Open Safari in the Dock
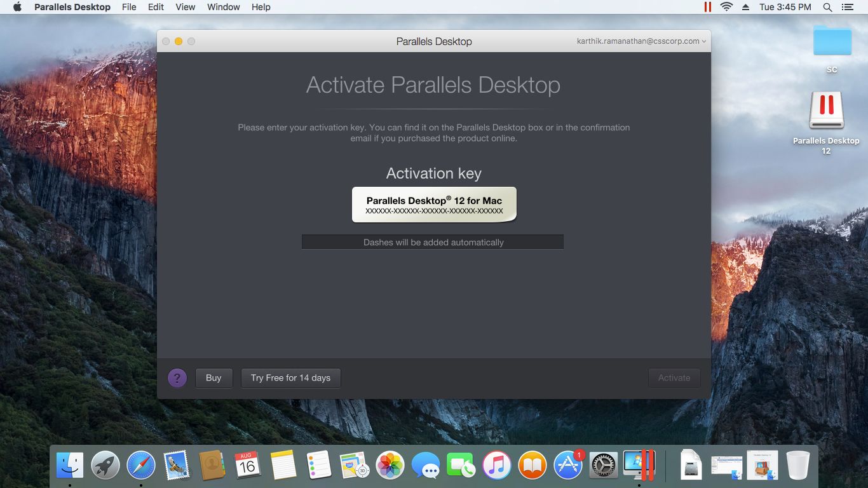Viewport: 868px width, 488px height. [x=141, y=466]
